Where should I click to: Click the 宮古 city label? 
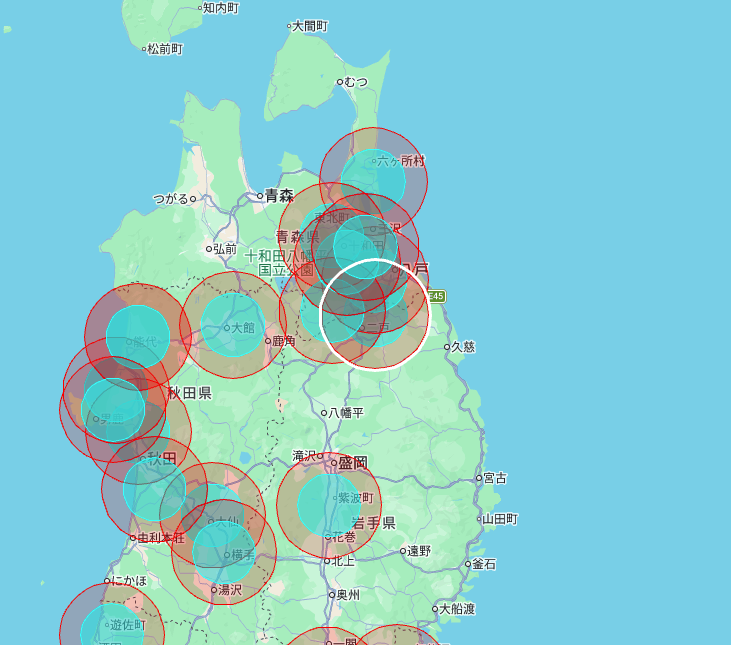pyautogui.click(x=495, y=478)
